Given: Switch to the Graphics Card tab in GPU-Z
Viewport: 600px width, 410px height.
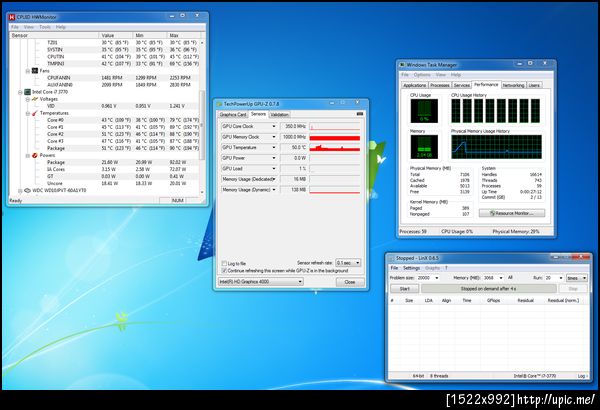Looking at the screenshot, I should (233, 115).
